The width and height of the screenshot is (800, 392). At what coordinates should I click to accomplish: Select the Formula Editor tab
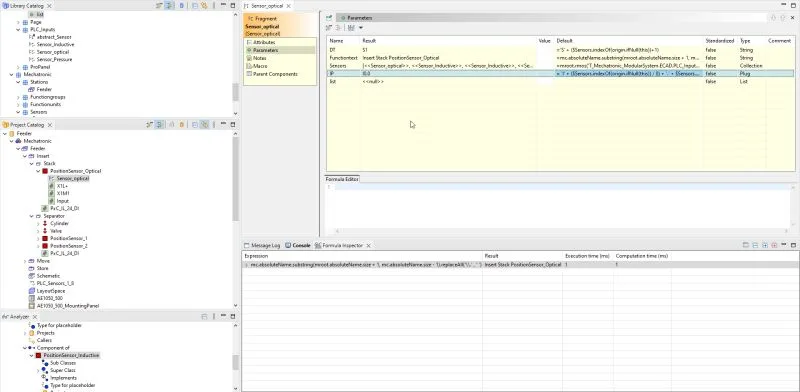point(342,179)
